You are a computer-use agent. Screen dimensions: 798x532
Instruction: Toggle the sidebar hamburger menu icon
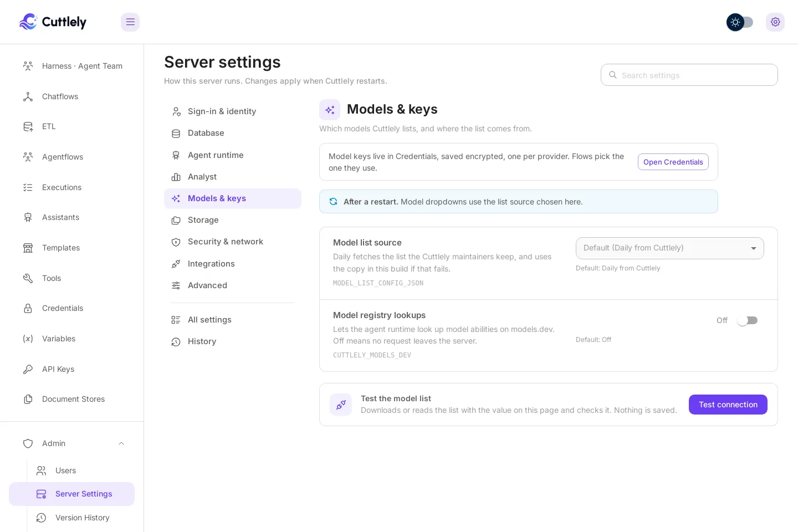tap(130, 22)
